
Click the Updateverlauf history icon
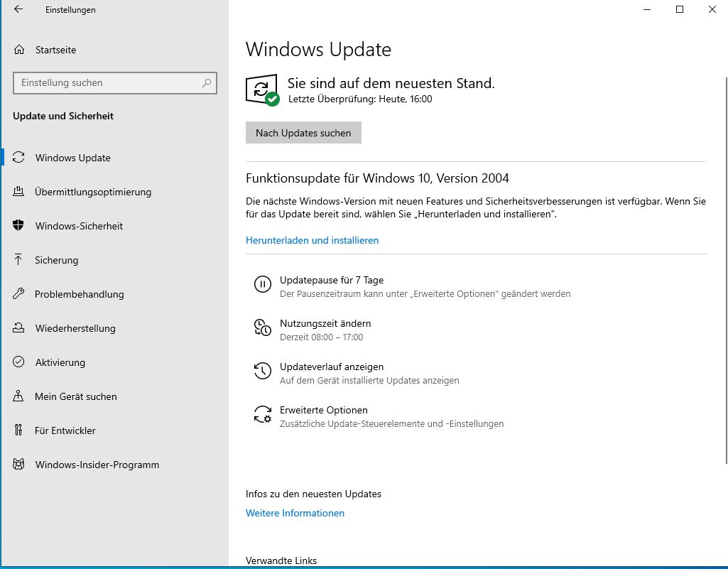tap(262, 371)
